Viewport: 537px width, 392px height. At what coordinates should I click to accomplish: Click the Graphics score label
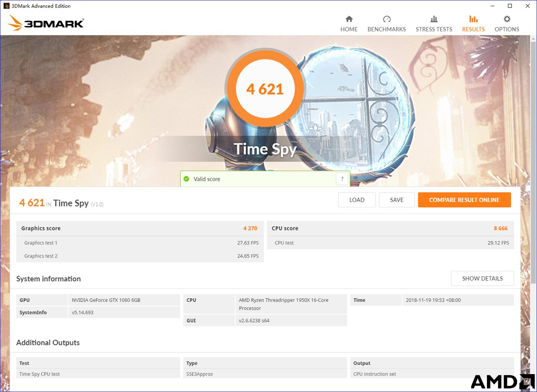tap(41, 228)
